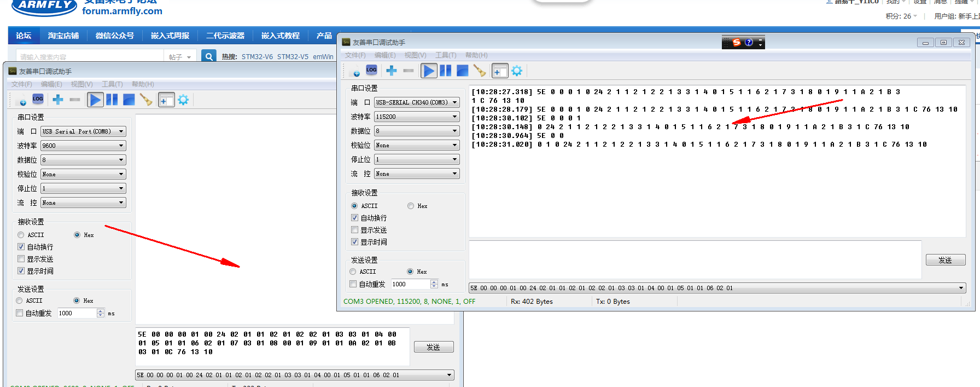The width and height of the screenshot is (980, 387).
Task: Open 流控 dropdown in COM3 window
Action: pyautogui.click(x=417, y=174)
